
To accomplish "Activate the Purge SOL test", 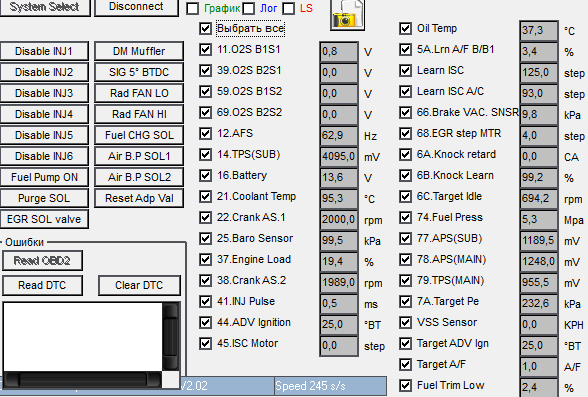I will [x=44, y=198].
